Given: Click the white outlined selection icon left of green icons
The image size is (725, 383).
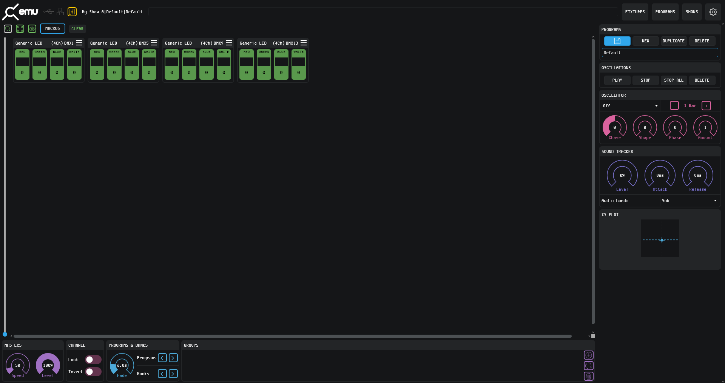Looking at the screenshot, I should coord(8,29).
